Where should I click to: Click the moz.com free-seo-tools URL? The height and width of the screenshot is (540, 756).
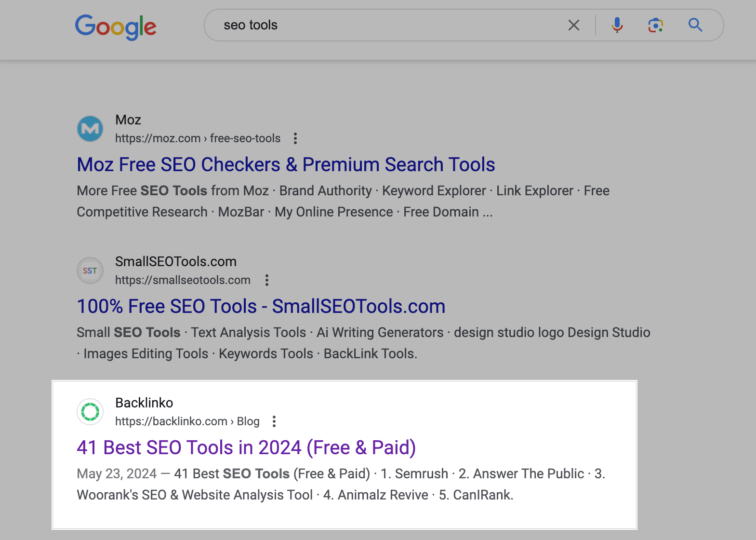click(x=198, y=138)
